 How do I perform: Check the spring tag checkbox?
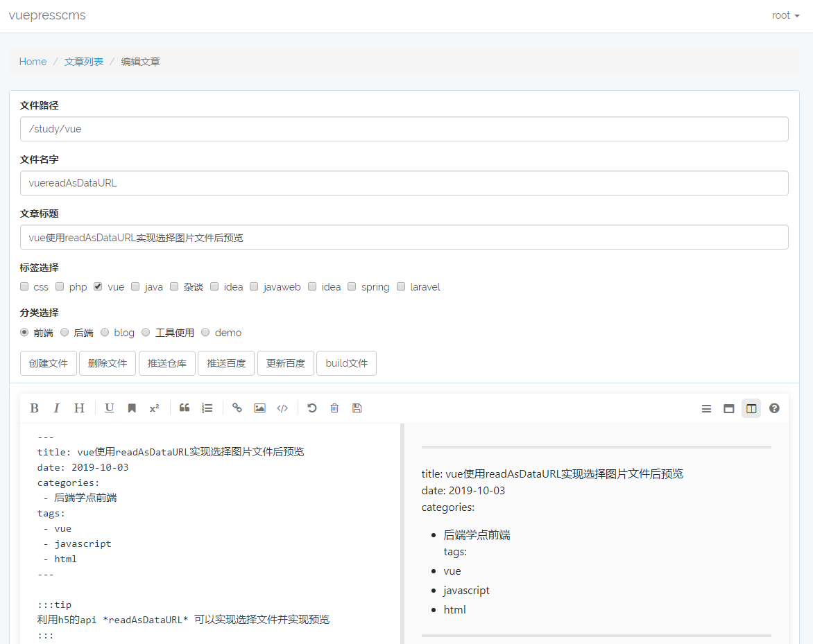pyautogui.click(x=352, y=286)
